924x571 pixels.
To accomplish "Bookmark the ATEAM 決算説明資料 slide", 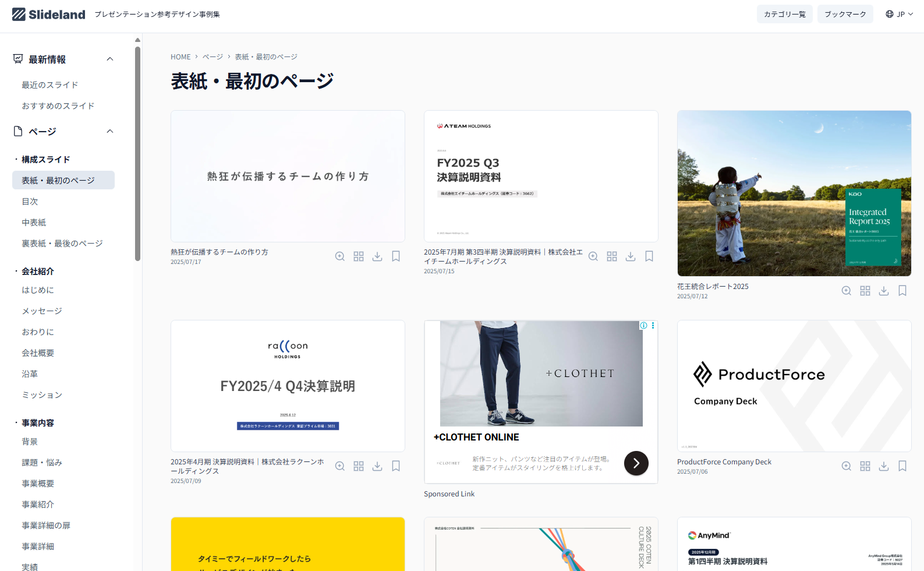I will (649, 256).
